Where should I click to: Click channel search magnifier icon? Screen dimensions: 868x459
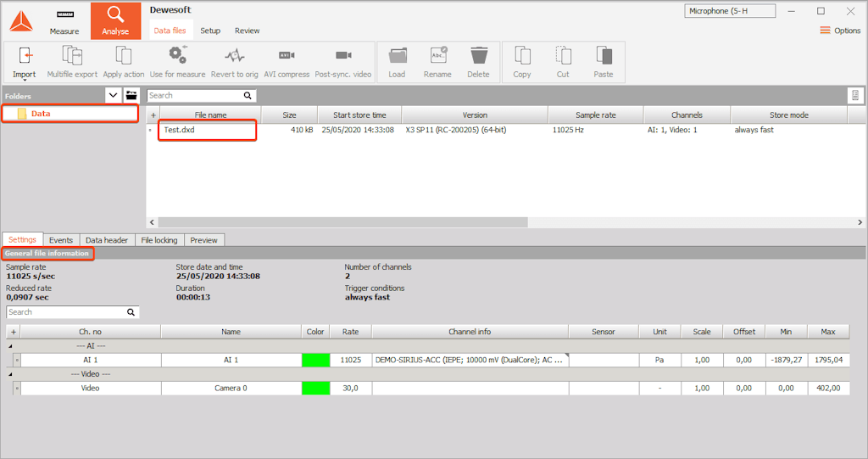coord(131,312)
